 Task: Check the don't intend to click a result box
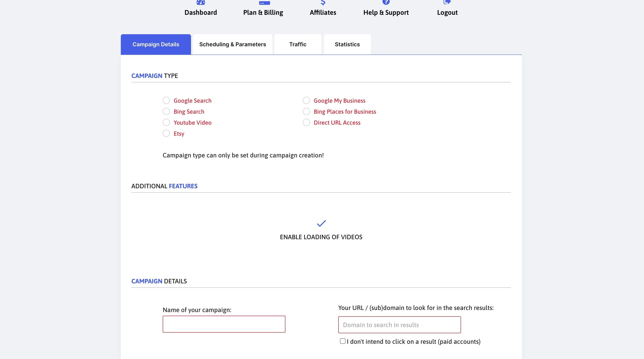click(343, 341)
